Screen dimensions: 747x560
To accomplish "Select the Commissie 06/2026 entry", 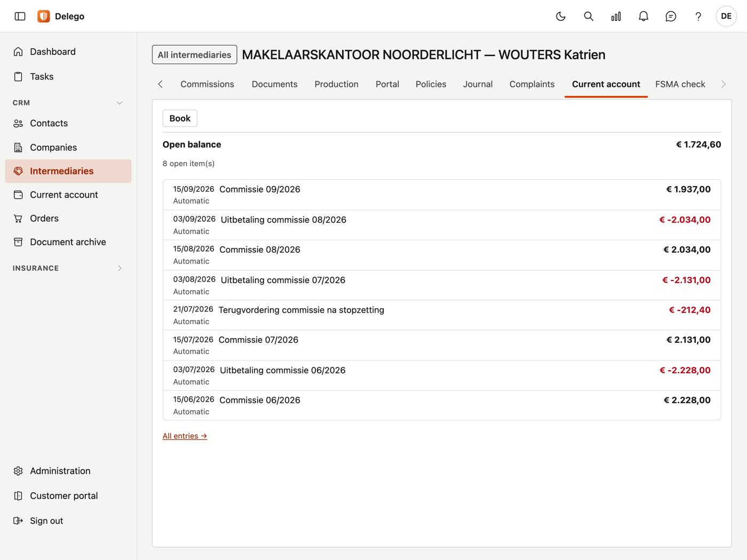I will pyautogui.click(x=442, y=405).
